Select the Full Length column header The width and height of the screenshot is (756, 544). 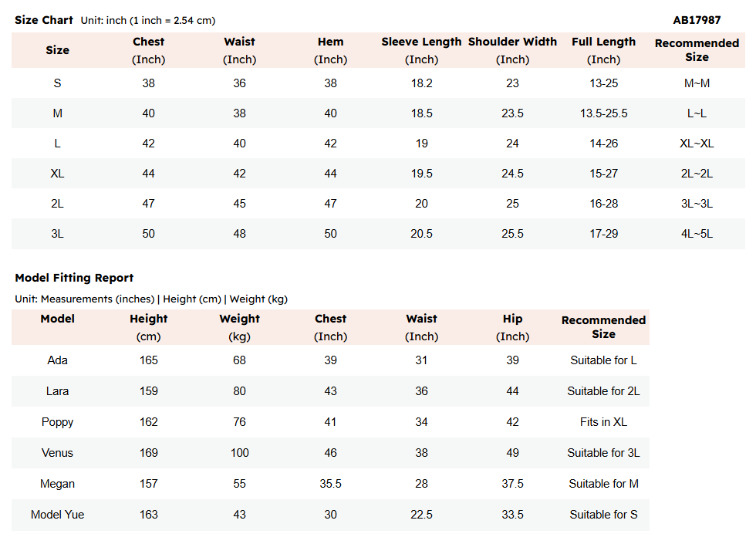603,42
